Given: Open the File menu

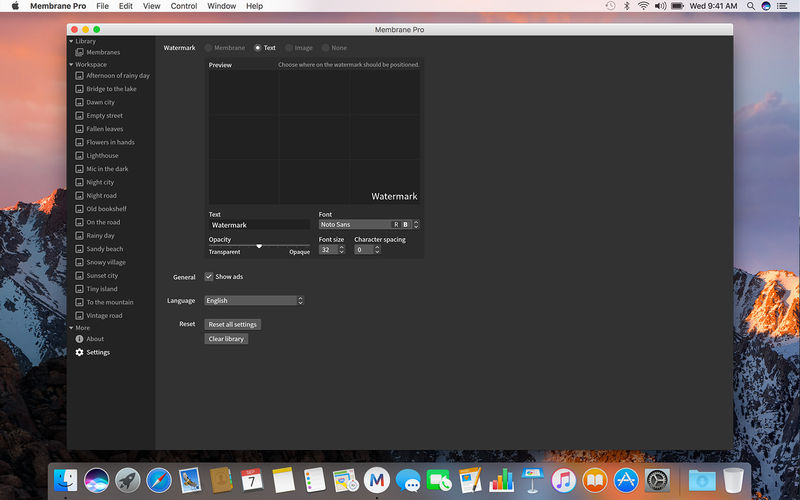Looking at the screenshot, I should [102, 6].
